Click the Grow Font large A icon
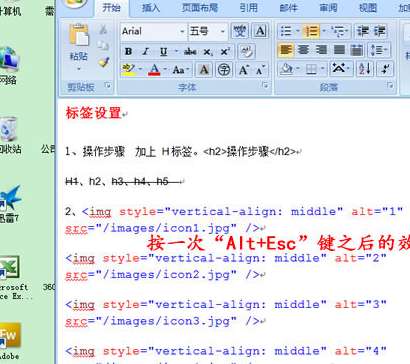 click(x=243, y=70)
